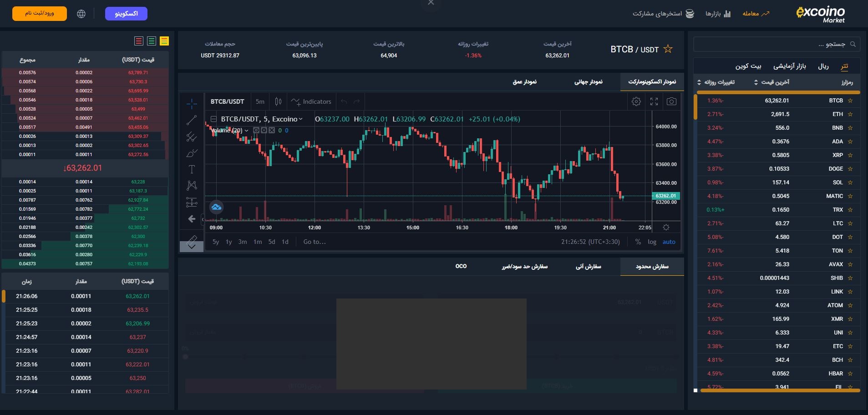The image size is (868, 415).
Task: Open chart settings gear
Action: [636, 101]
